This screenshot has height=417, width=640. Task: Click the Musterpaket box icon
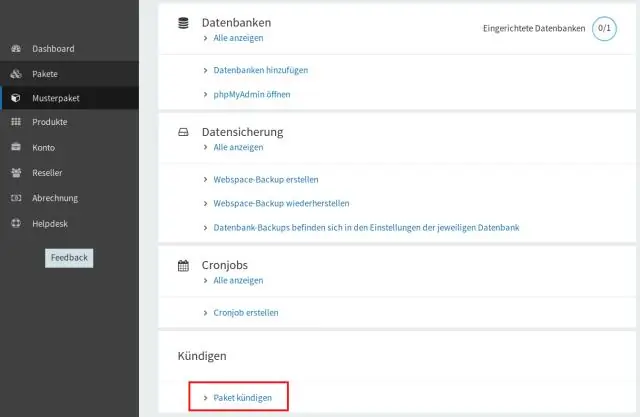point(16,98)
